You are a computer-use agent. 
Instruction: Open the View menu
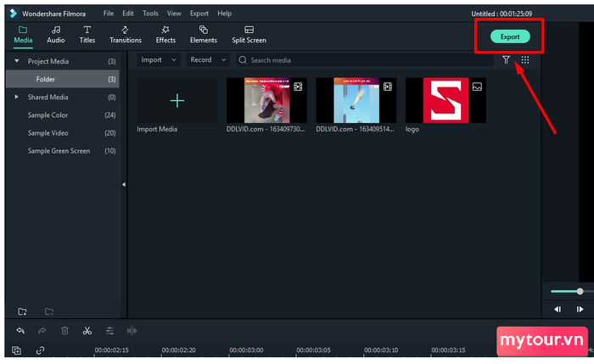[x=174, y=14]
